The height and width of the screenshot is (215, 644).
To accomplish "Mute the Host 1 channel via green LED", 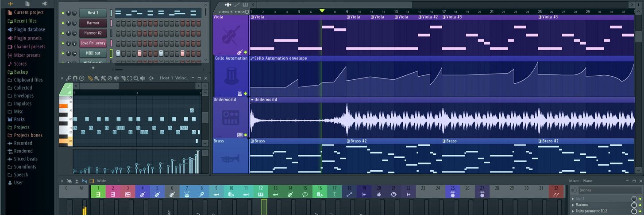I will pos(62,13).
